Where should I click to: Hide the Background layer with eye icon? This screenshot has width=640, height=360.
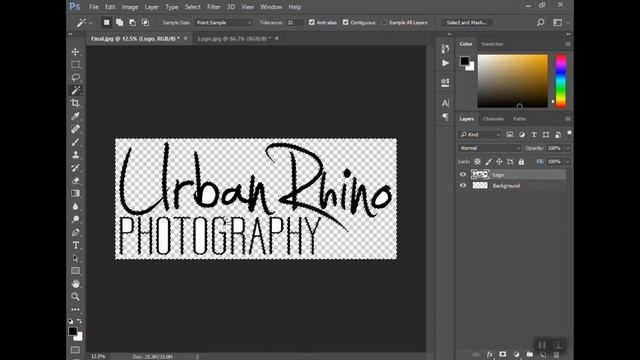pyautogui.click(x=463, y=186)
